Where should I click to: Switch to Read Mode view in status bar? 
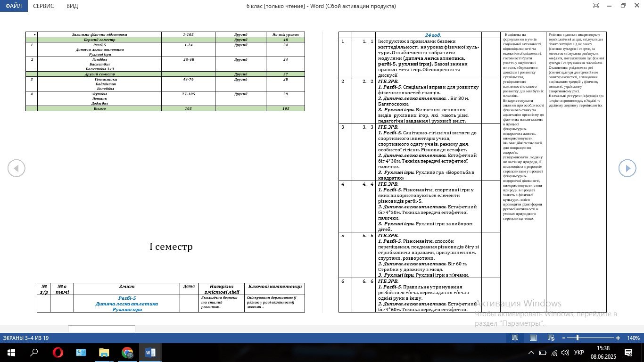pyautogui.click(x=515, y=338)
